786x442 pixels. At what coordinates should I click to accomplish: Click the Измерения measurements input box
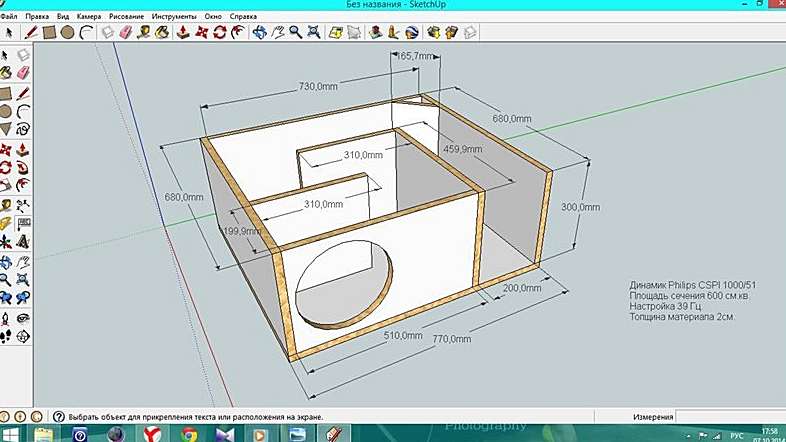[x=731, y=416]
